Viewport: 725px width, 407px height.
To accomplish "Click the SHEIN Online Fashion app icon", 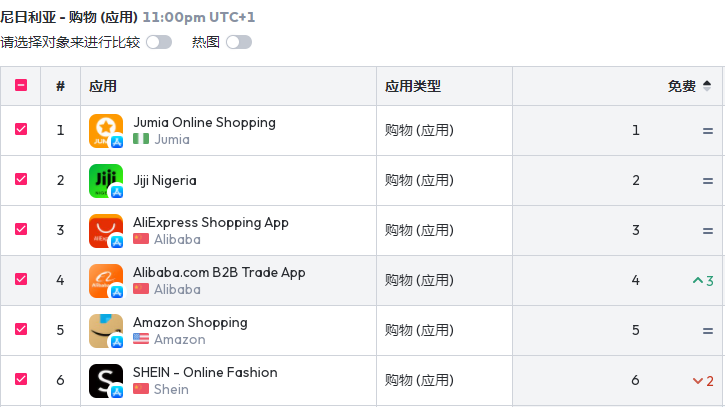I will pos(106,380).
